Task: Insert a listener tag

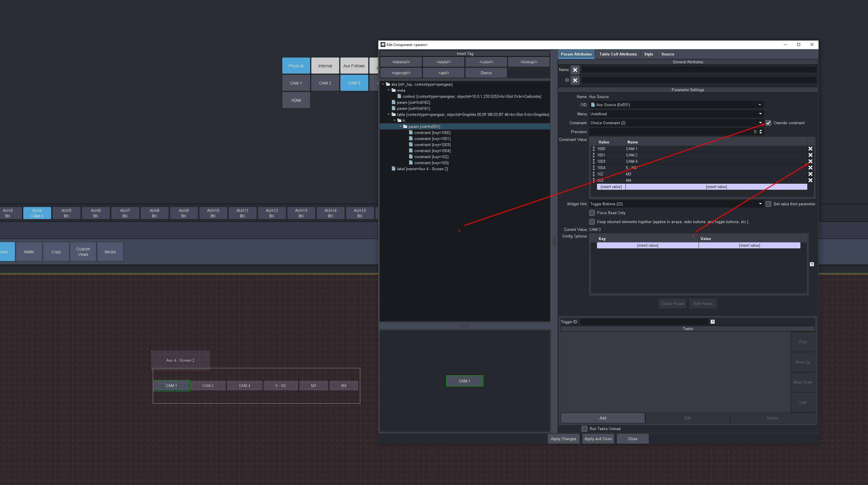Action: 401,62
